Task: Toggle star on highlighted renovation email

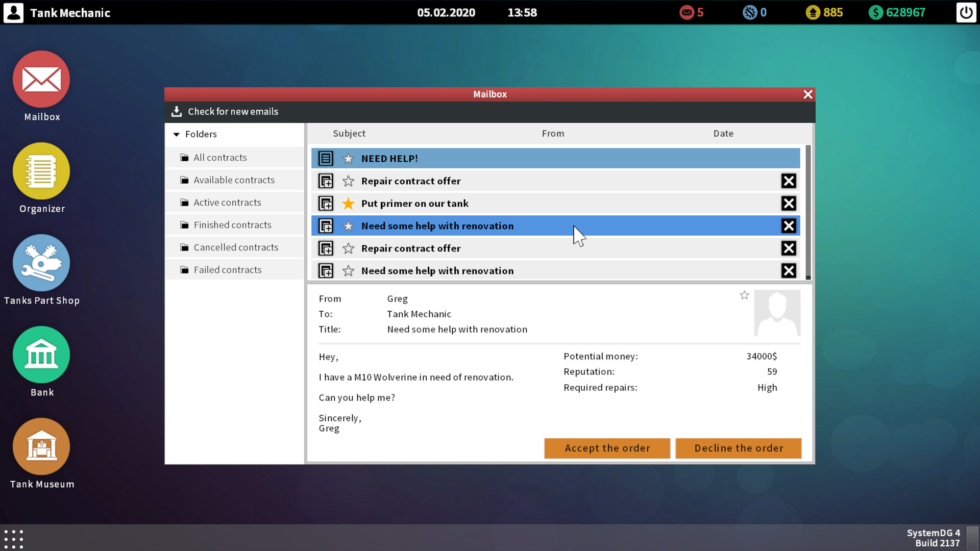Action: 348,226
